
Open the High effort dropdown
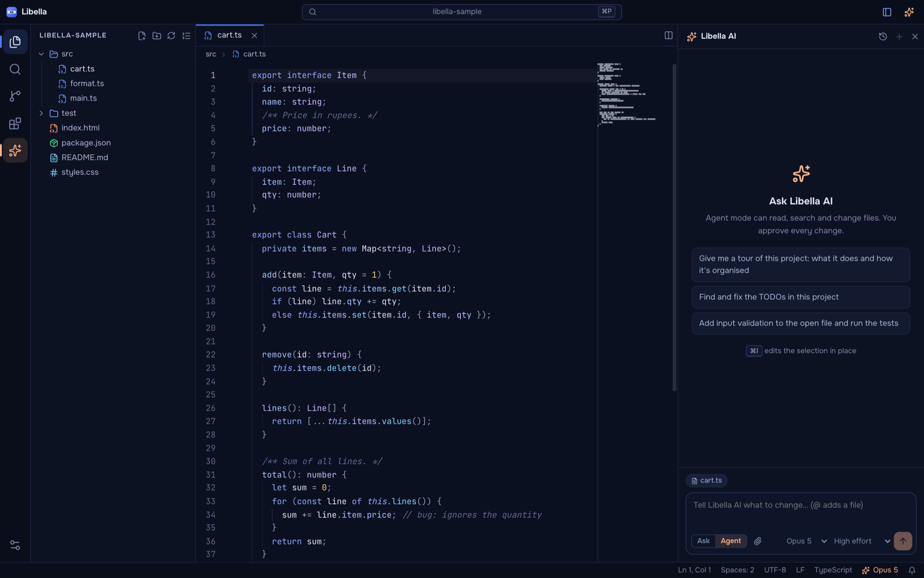click(862, 541)
